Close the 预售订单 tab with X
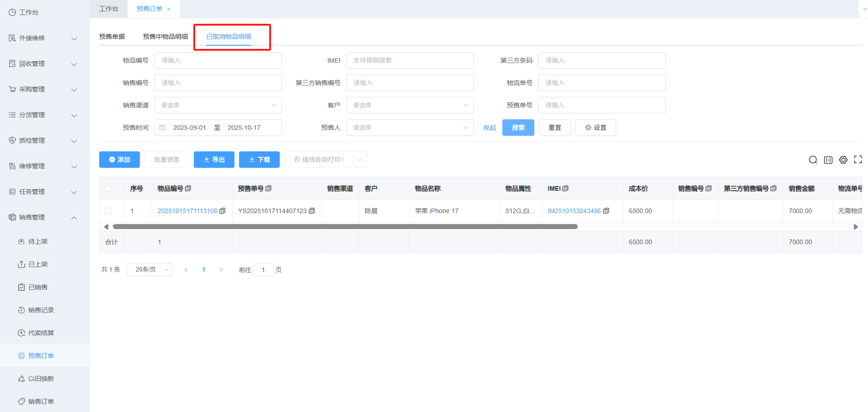The height and width of the screenshot is (412, 868). pos(169,9)
